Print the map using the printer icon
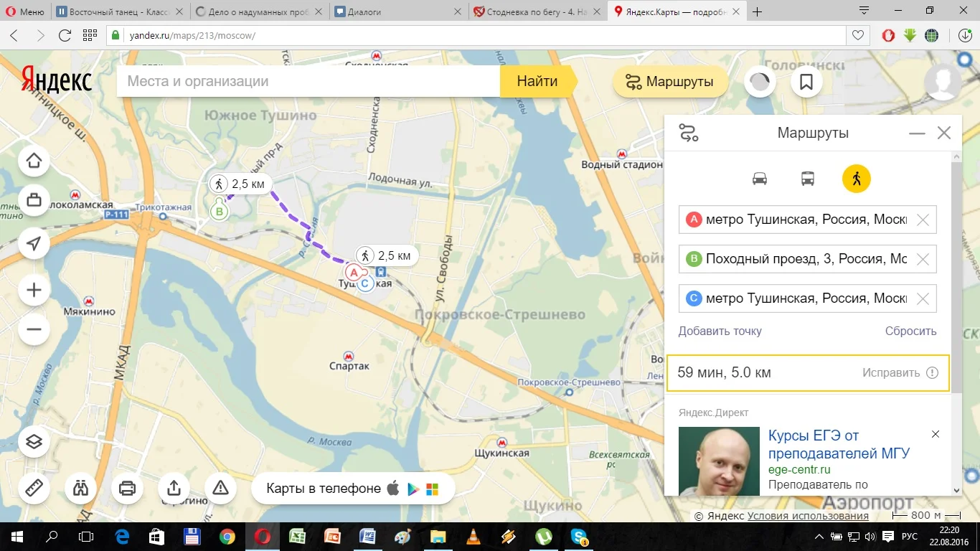The width and height of the screenshot is (980, 551). coord(127,488)
